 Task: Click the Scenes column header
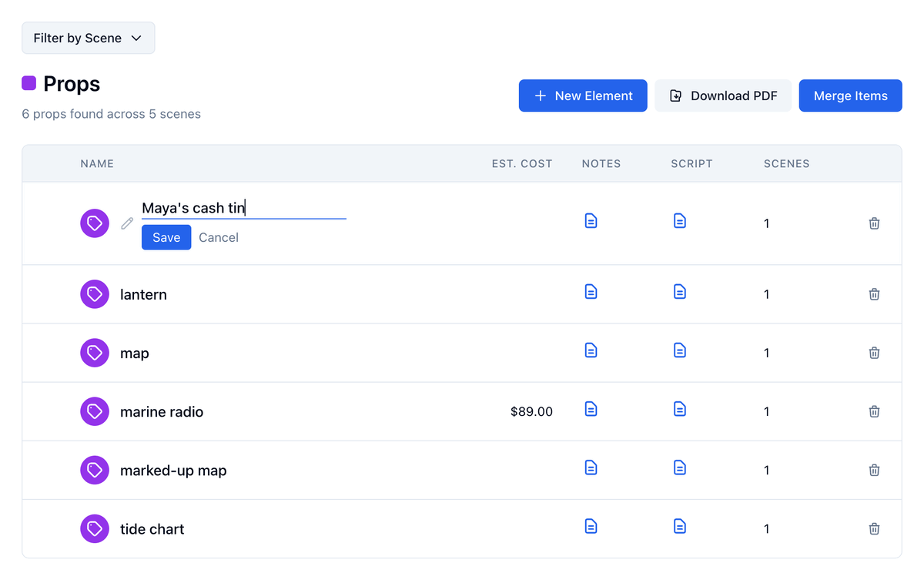(786, 163)
